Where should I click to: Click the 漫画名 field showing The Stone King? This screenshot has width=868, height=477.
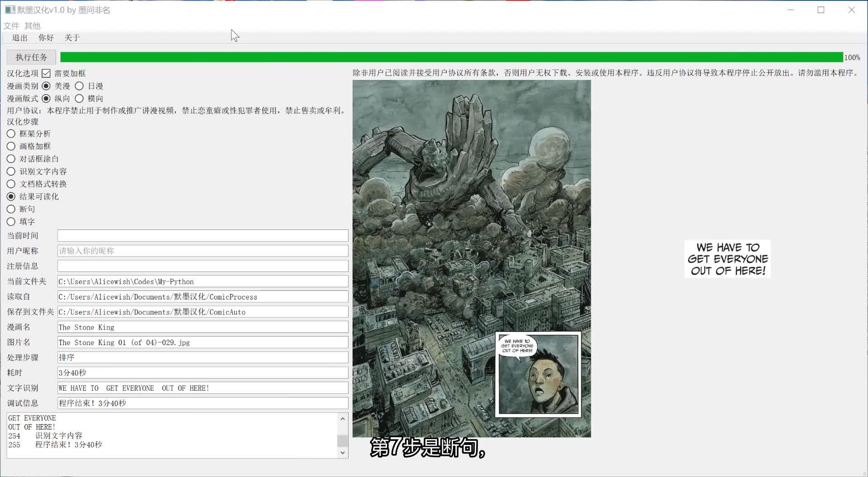202,327
